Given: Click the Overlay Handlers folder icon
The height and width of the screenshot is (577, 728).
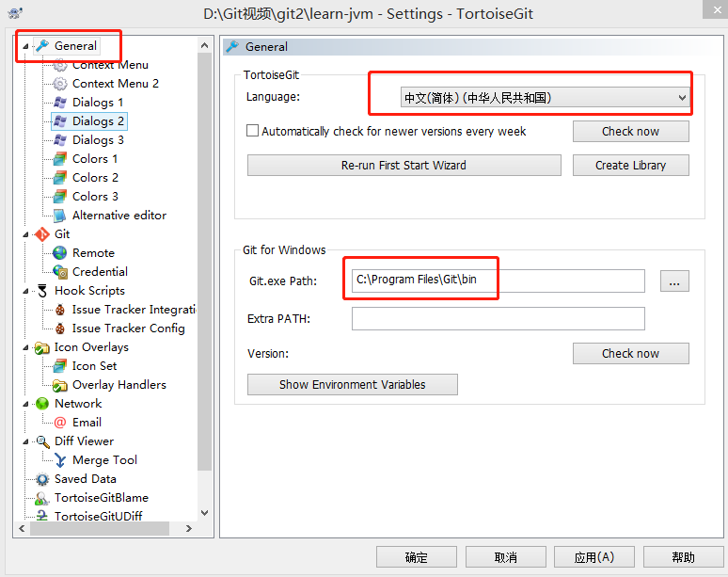Looking at the screenshot, I should click(60, 385).
